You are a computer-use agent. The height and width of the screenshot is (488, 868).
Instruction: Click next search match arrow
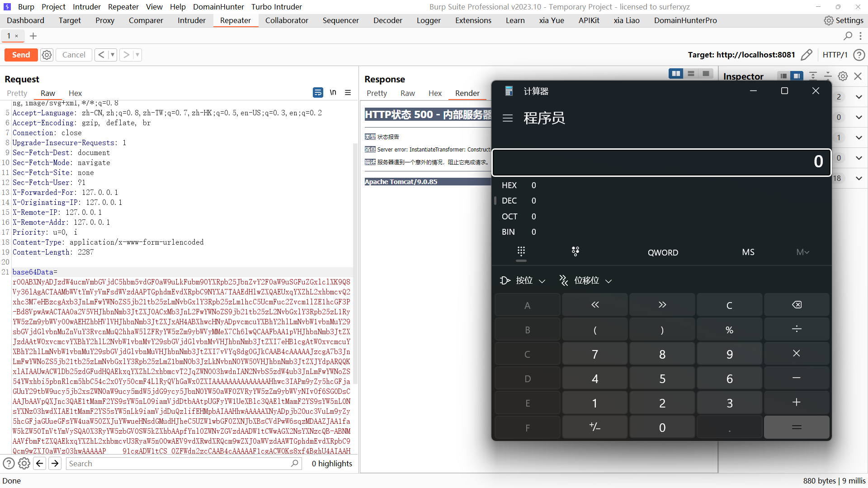click(55, 464)
